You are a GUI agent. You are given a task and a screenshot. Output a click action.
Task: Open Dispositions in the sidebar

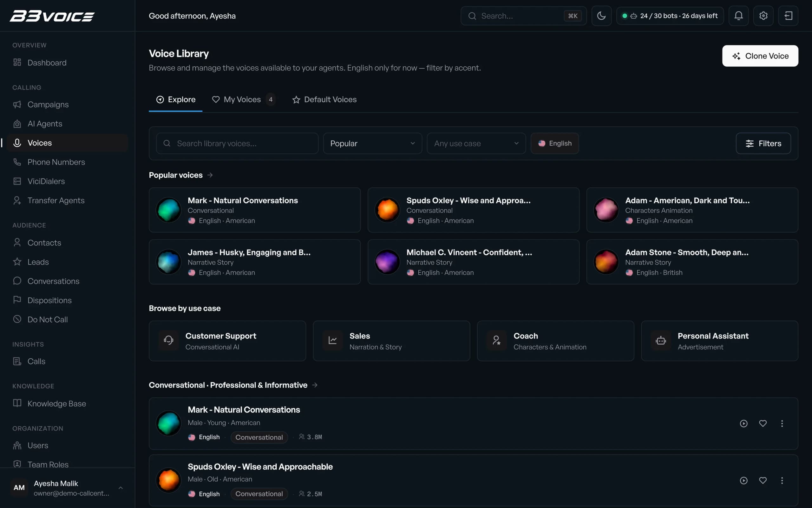[x=68, y=300]
